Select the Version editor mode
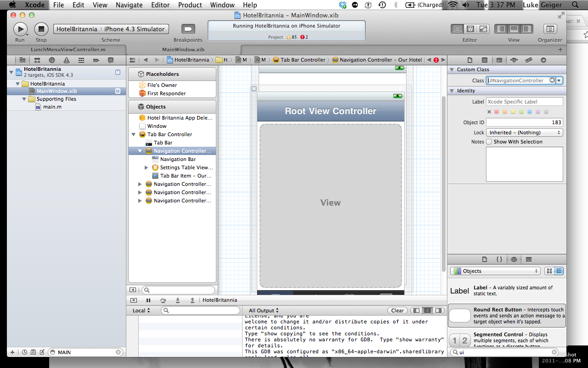Screen dimensions: 588x368 [483, 29]
